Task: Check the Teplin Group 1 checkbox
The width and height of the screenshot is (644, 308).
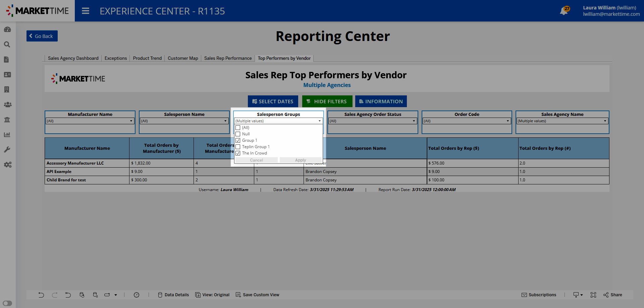Action: (x=238, y=147)
